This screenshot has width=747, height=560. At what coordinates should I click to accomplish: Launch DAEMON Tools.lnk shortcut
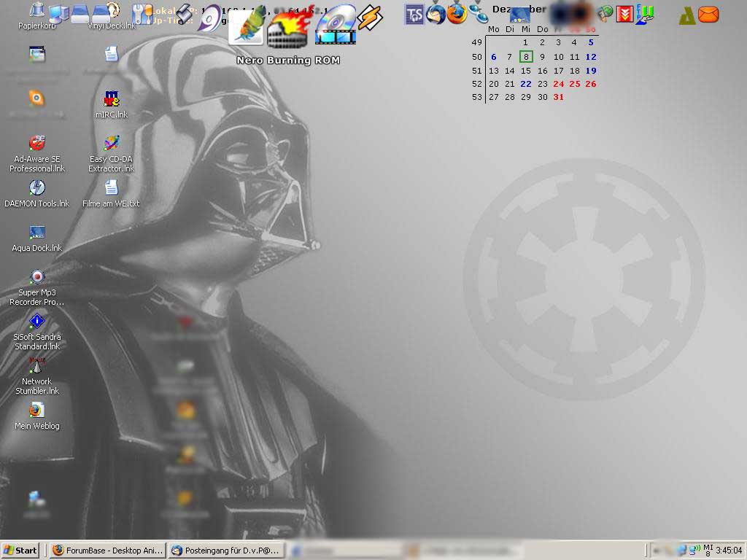coord(37,194)
